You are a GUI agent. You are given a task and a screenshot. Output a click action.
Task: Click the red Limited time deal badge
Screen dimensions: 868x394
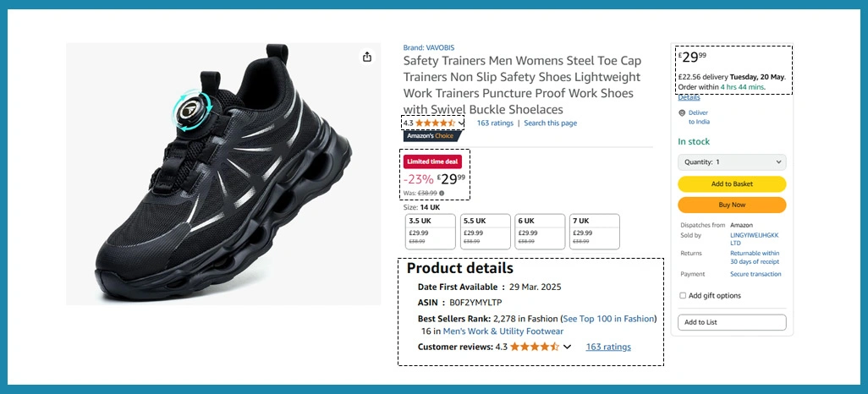[x=432, y=161]
